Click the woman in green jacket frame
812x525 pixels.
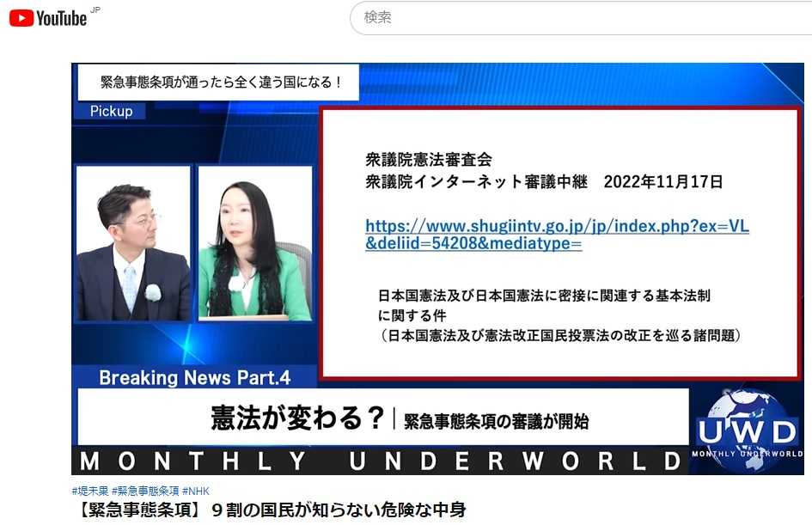tap(254, 243)
